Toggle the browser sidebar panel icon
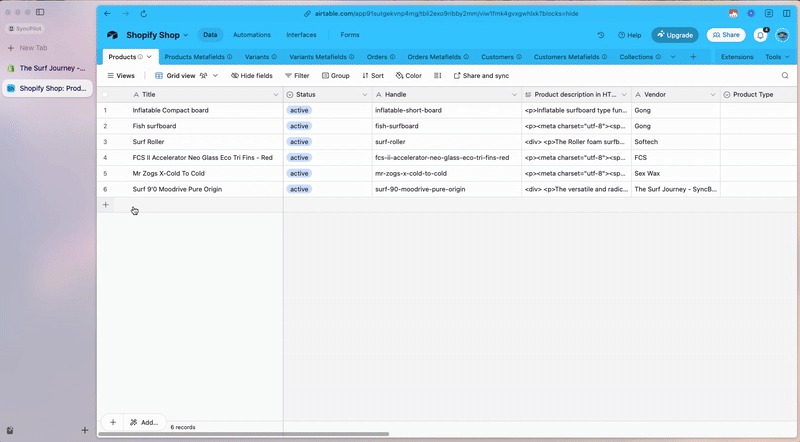800x442 pixels. 40,12
